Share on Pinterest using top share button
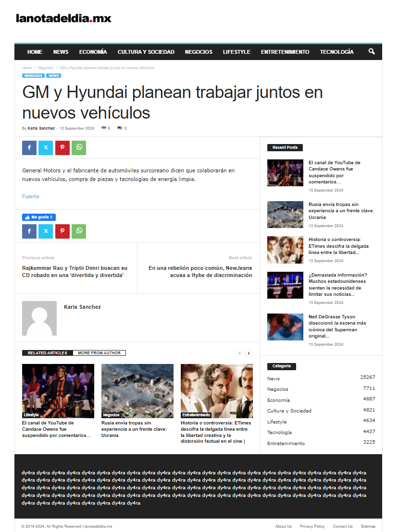The width and height of the screenshot is (399, 532). 62,147
